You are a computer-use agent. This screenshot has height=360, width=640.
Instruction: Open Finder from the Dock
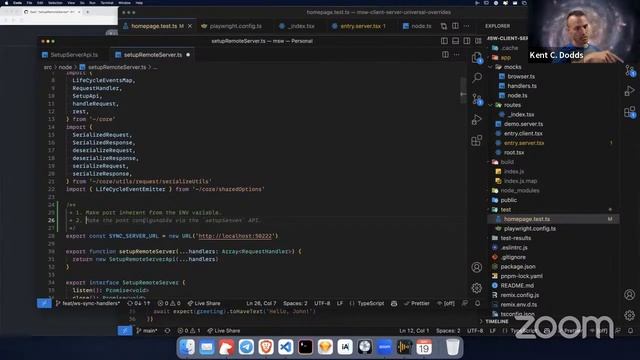coord(187,347)
